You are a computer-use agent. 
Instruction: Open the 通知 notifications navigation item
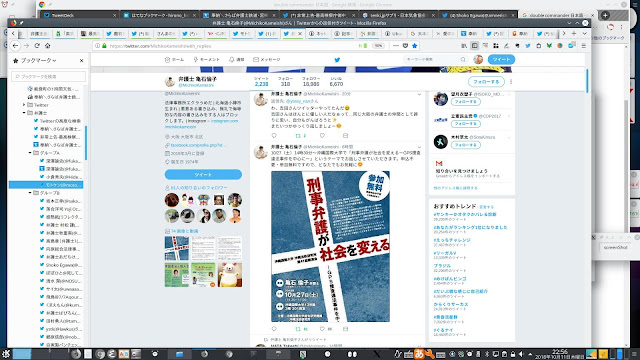pyautogui.click(x=236, y=60)
